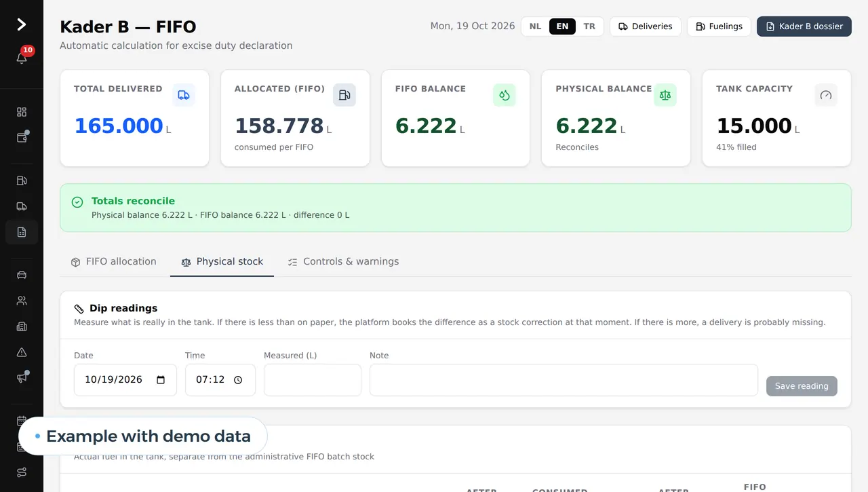Open the sliders settings icon in sidebar
868x492 pixels.
[22, 472]
